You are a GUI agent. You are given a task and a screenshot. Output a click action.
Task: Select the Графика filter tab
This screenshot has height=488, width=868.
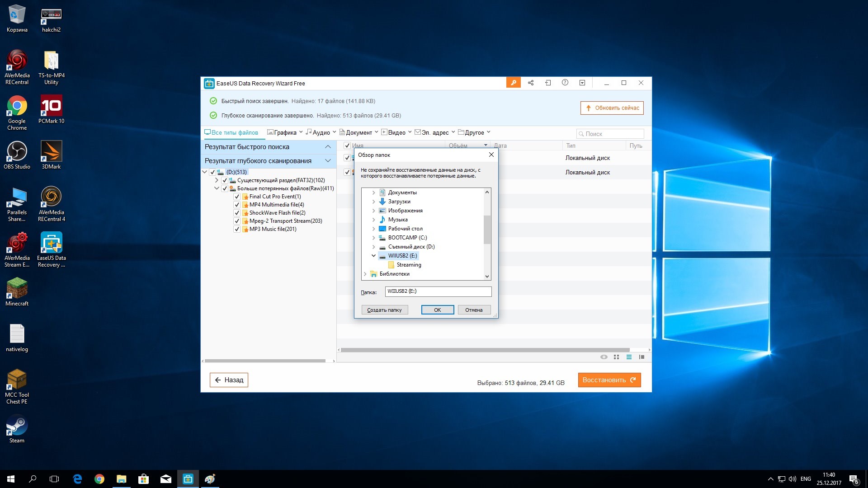tap(284, 132)
